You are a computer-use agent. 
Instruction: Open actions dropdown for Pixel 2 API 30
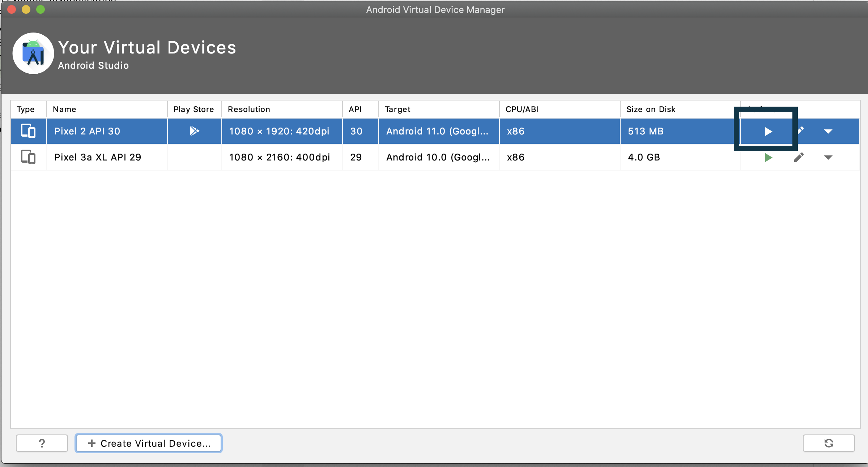tap(828, 132)
